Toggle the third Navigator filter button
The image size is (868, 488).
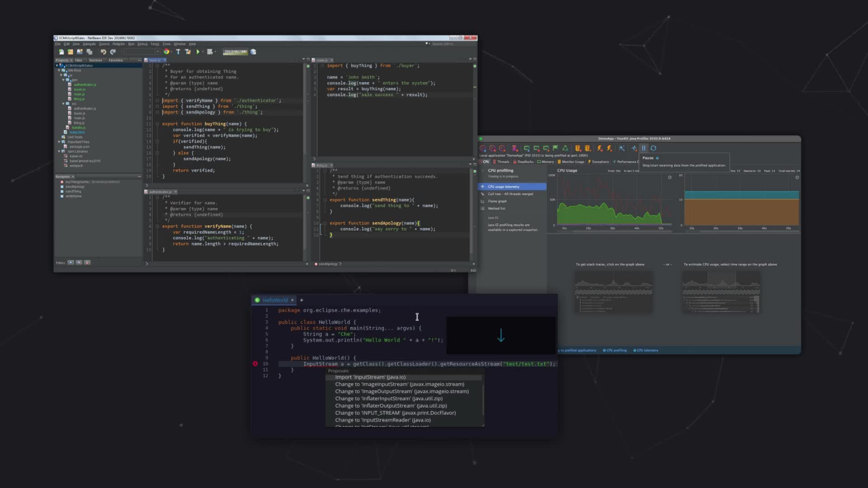coord(87,263)
